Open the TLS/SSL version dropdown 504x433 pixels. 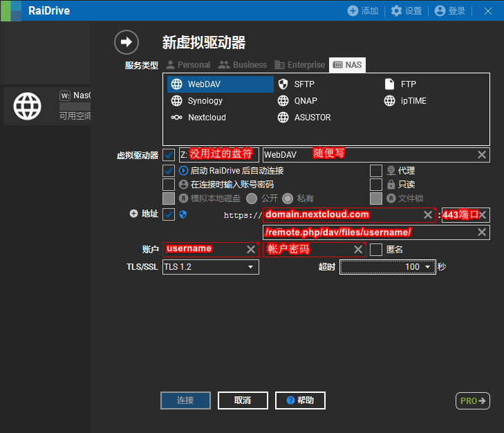211,267
